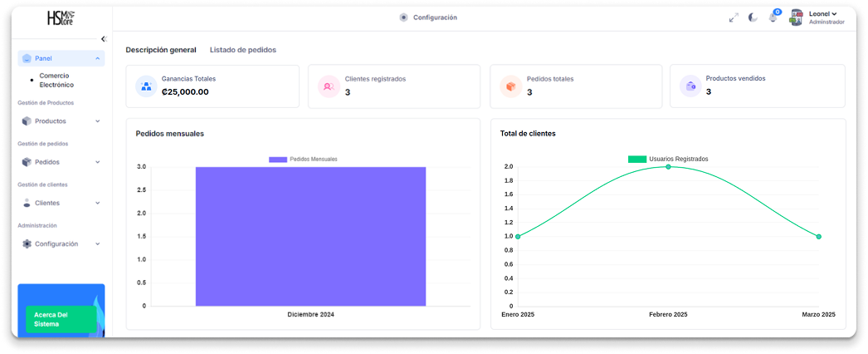The width and height of the screenshot is (868, 354).
Task: Click the HS Store logo
Action: click(61, 17)
